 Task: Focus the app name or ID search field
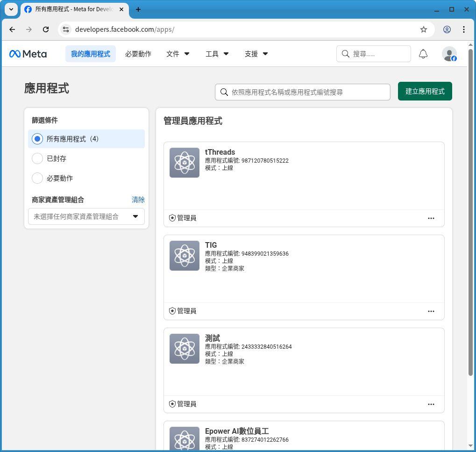[302, 92]
